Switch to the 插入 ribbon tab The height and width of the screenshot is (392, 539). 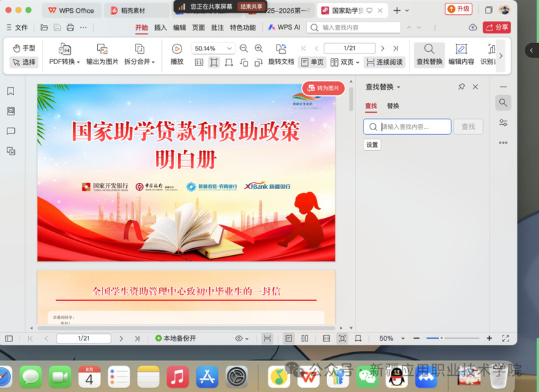click(x=161, y=28)
